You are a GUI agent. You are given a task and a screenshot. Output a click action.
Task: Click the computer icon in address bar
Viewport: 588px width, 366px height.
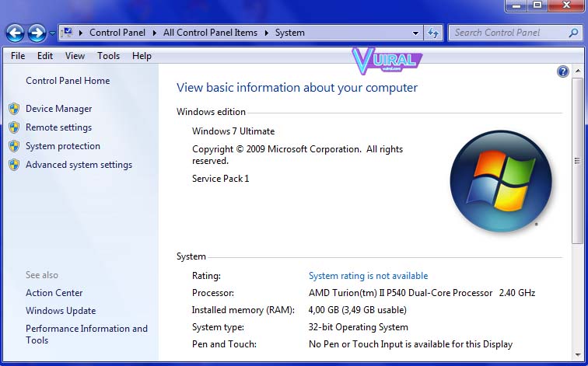click(68, 33)
